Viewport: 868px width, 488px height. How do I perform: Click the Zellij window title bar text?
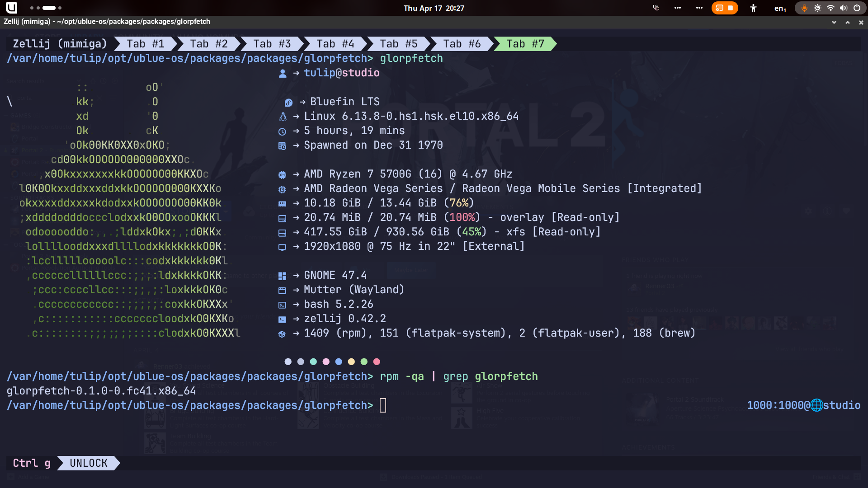[x=107, y=22]
